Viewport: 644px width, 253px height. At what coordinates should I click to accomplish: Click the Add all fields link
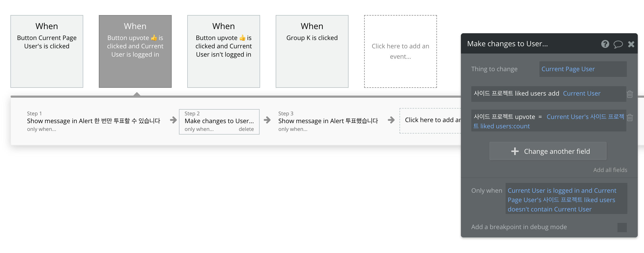pos(610,170)
